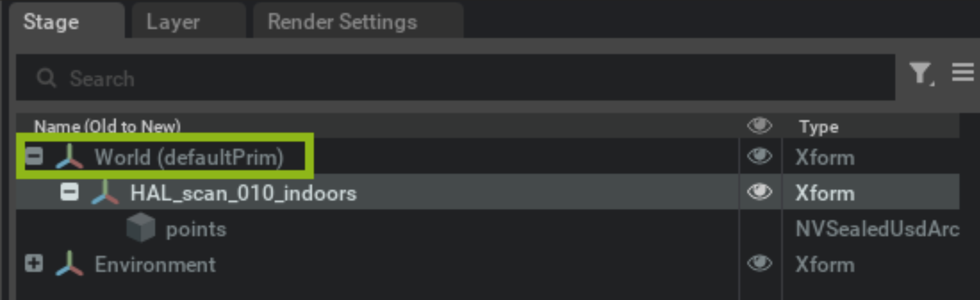The image size is (980, 300).
Task: Open the stage options hamburger menu
Action: pyautogui.click(x=962, y=72)
